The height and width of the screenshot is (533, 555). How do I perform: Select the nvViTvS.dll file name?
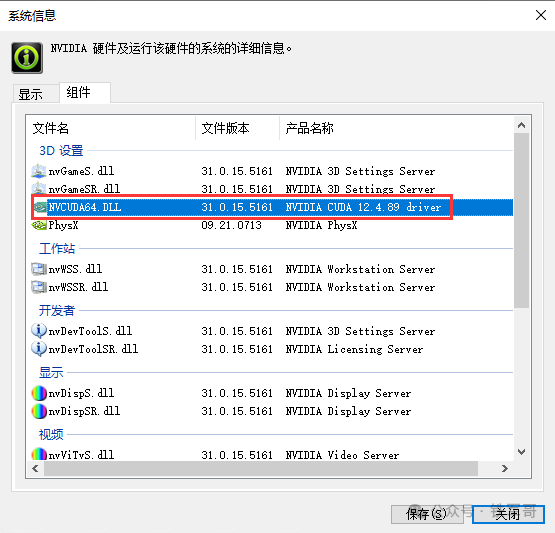81,455
